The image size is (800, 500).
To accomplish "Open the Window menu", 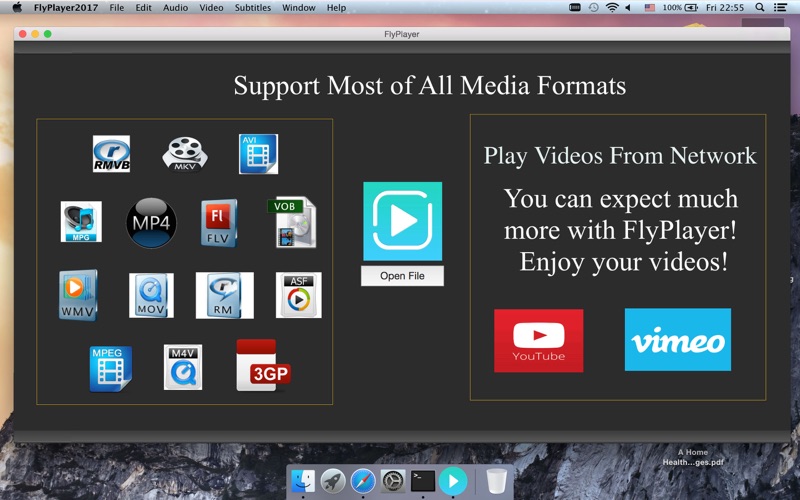I will tap(298, 8).
